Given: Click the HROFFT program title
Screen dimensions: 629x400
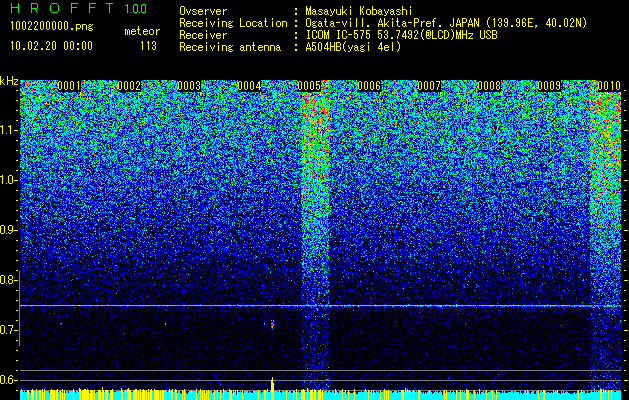Looking at the screenshot, I should 62,8.
